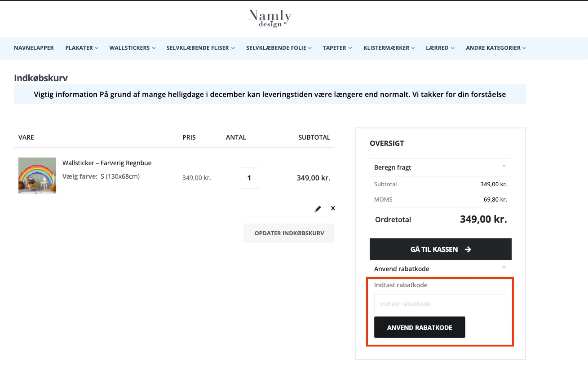Screen dimensions: 588x373
Task: Click the Anvend rabatkode button
Action: 420,328
